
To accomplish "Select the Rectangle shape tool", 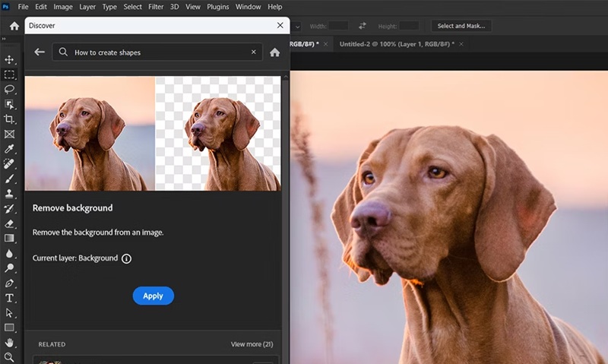I will [x=9, y=328].
